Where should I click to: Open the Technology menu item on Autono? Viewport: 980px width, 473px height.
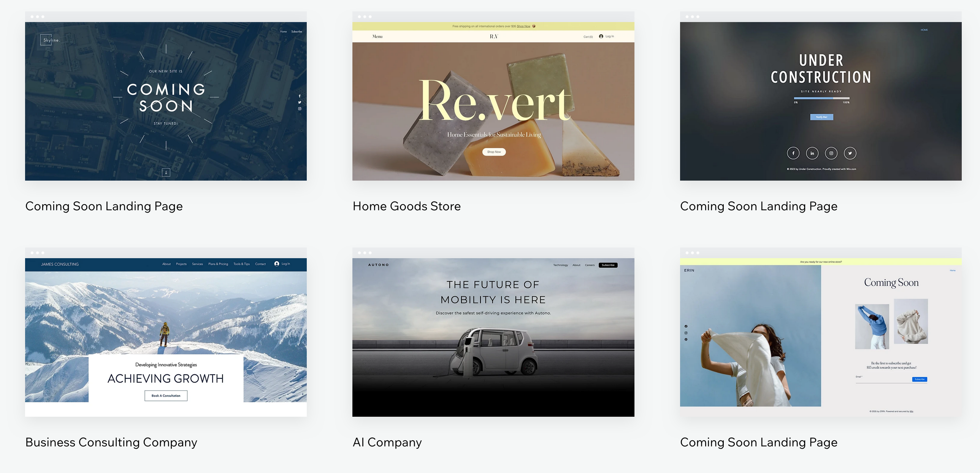(x=560, y=265)
